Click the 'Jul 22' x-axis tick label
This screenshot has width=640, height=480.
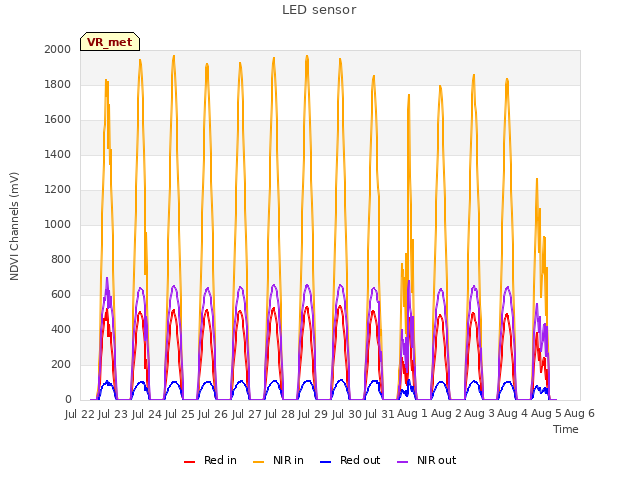pyautogui.click(x=81, y=414)
